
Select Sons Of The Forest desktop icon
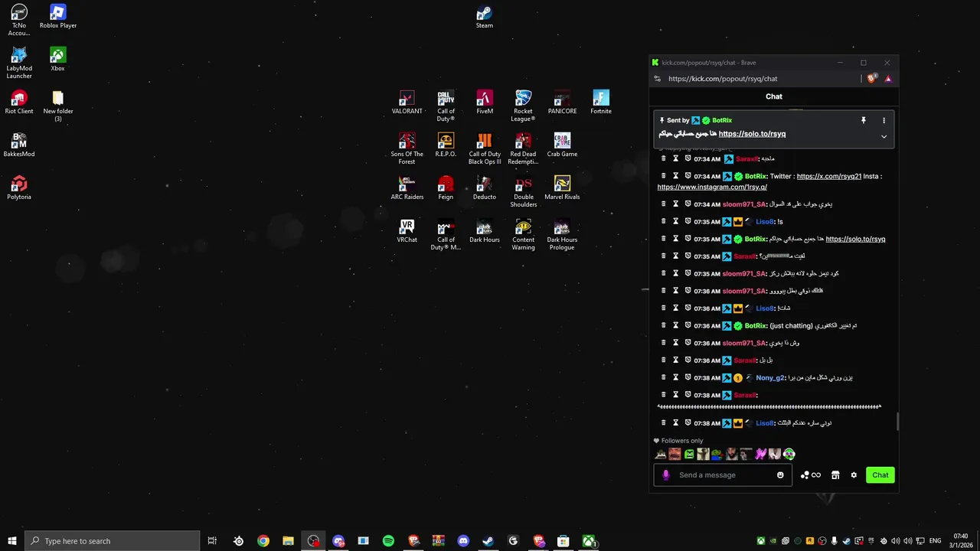(x=407, y=149)
